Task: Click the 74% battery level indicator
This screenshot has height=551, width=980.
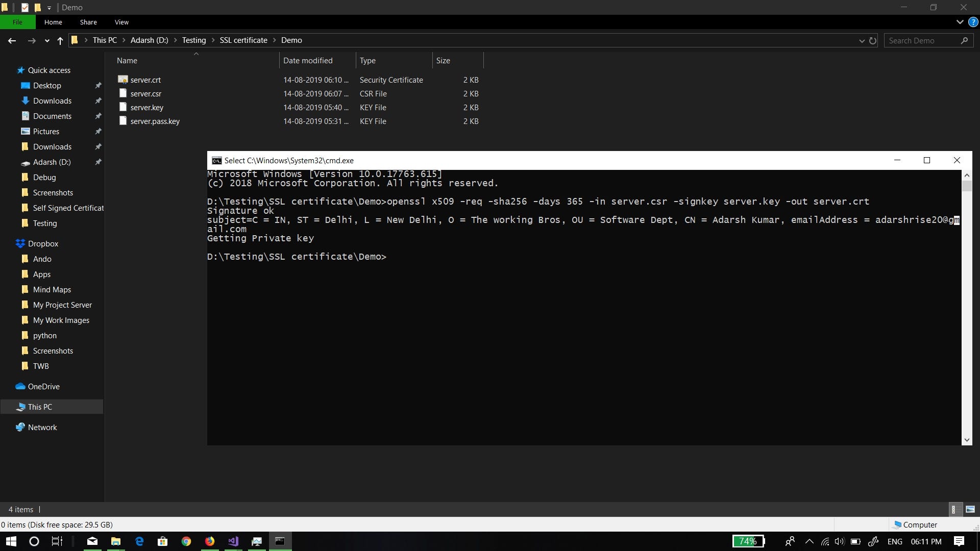Action: (748, 541)
